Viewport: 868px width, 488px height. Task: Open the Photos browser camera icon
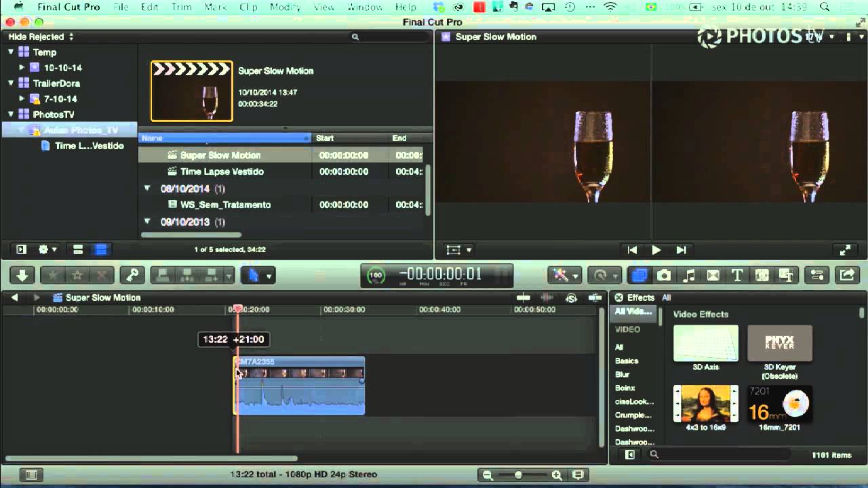coord(664,275)
